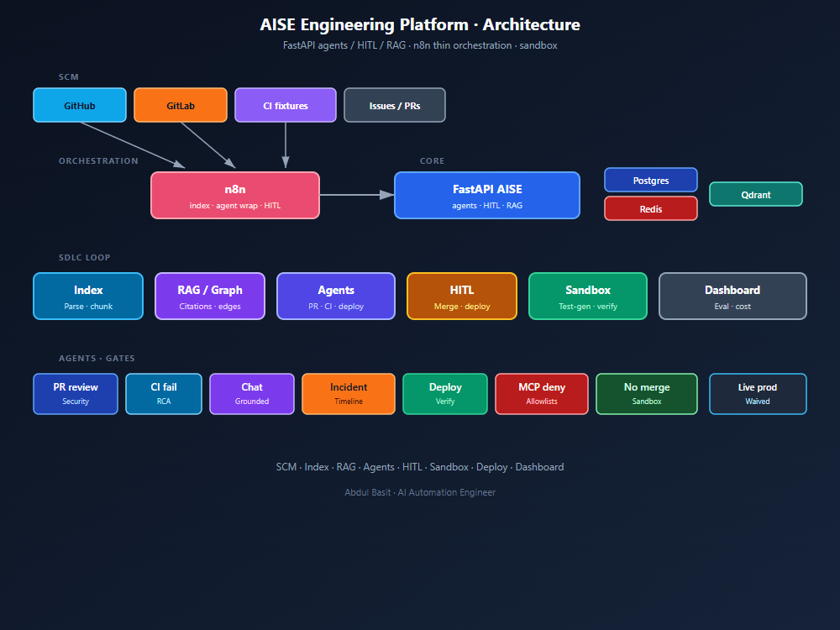840x630 pixels.
Task: Click the Postgres database box
Action: click(651, 180)
